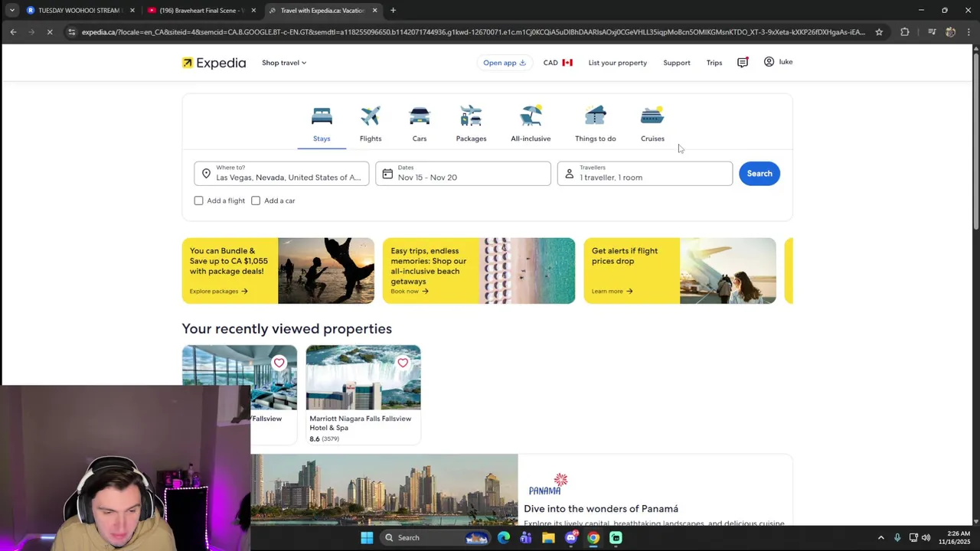Screen dimensions: 980x551
Task: Edit the Where to destination field
Action: (x=281, y=174)
